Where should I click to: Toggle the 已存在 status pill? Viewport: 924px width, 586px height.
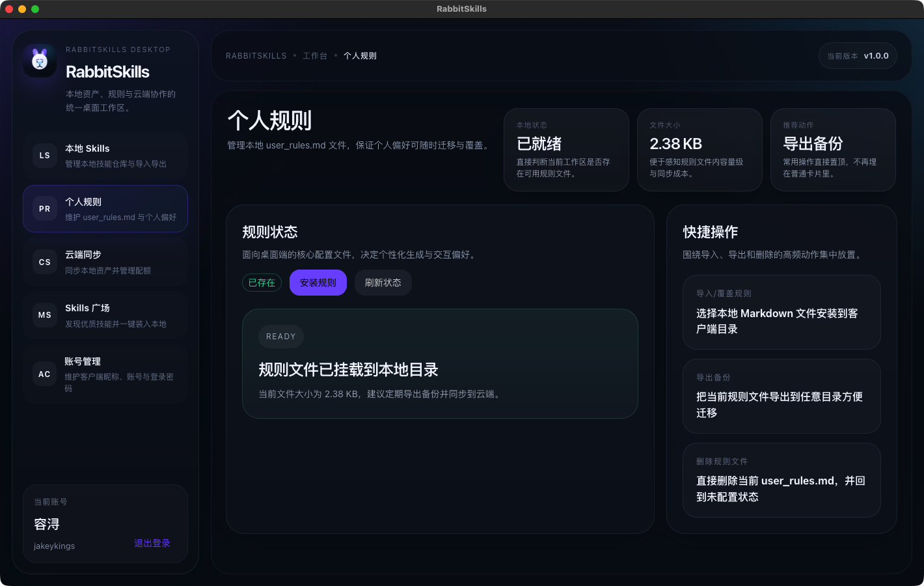point(262,282)
